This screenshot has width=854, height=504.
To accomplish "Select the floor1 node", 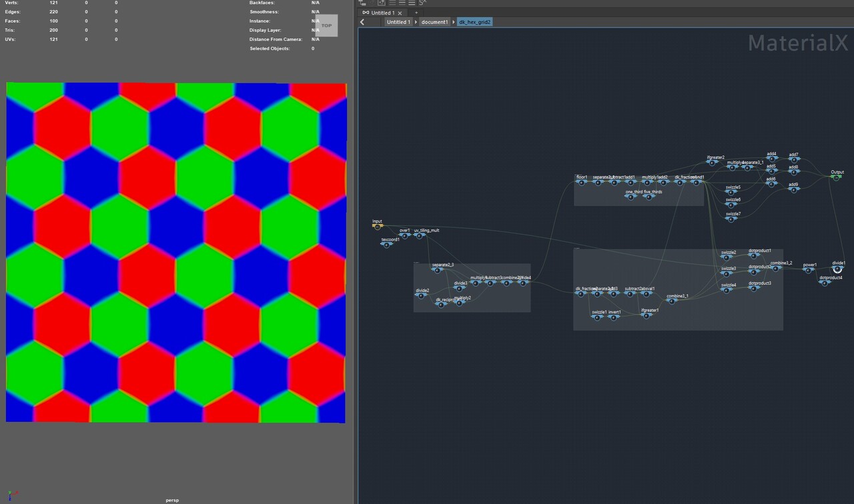I will [x=581, y=182].
